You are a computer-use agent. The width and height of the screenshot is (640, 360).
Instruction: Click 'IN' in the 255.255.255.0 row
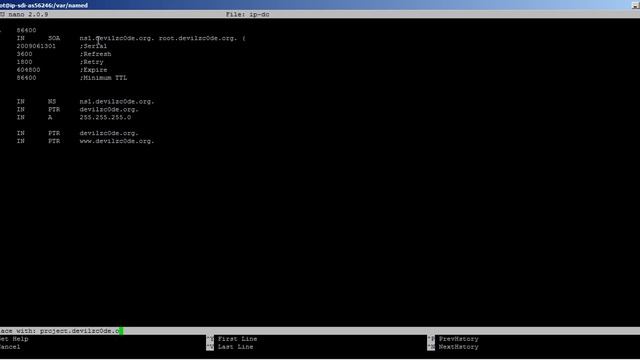pos(20,118)
